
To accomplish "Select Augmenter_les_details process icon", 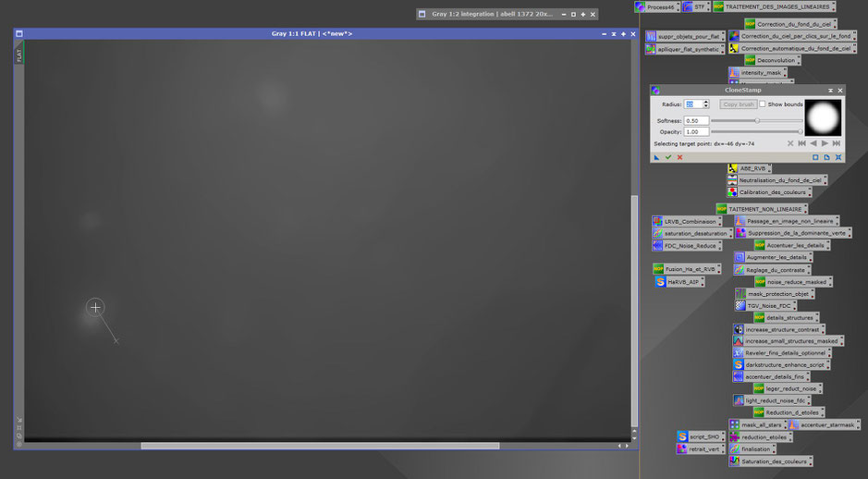I will coord(772,257).
